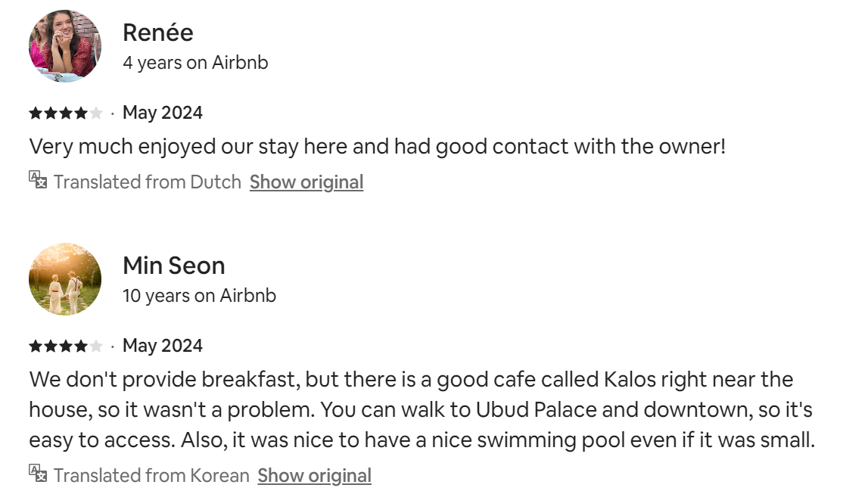Show original Korean review text
This screenshot has width=868, height=491.
pos(314,476)
